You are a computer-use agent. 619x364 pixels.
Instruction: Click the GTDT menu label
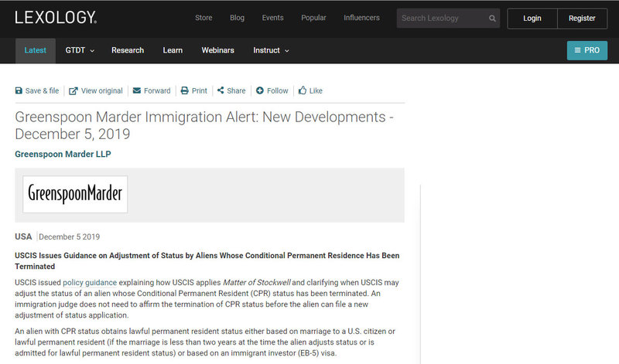click(x=75, y=50)
